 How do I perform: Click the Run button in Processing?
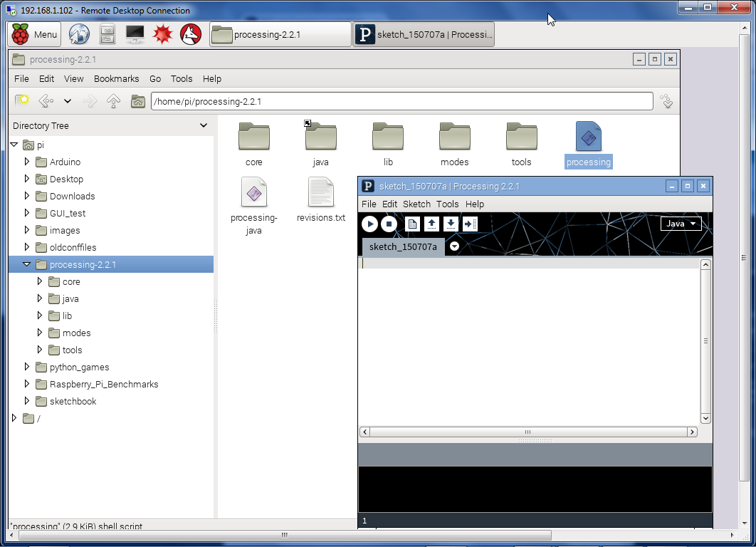tap(369, 224)
